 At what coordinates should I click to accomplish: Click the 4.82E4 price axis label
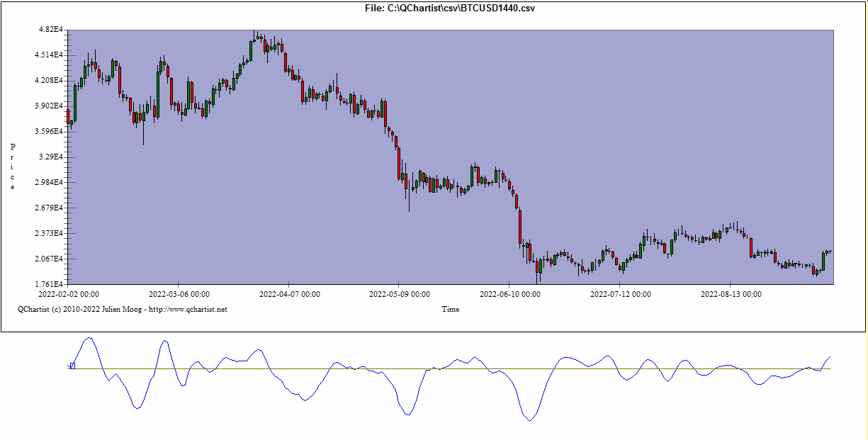[x=51, y=30]
